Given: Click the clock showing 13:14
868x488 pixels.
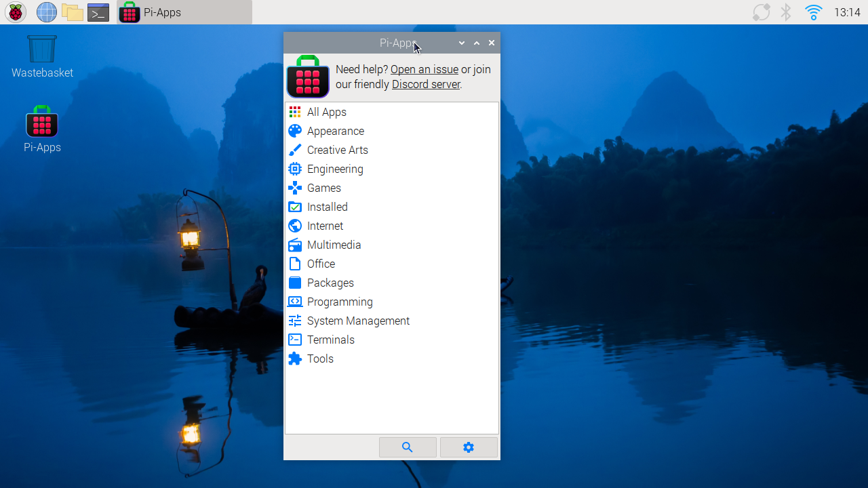Looking at the screenshot, I should [847, 12].
